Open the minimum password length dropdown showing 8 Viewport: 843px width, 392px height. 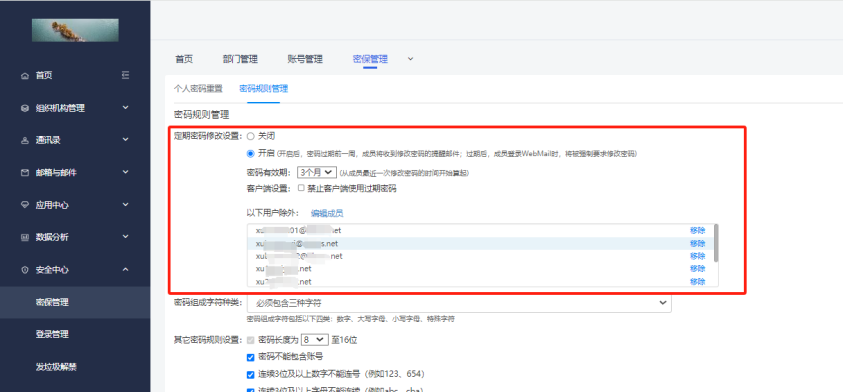(314, 340)
